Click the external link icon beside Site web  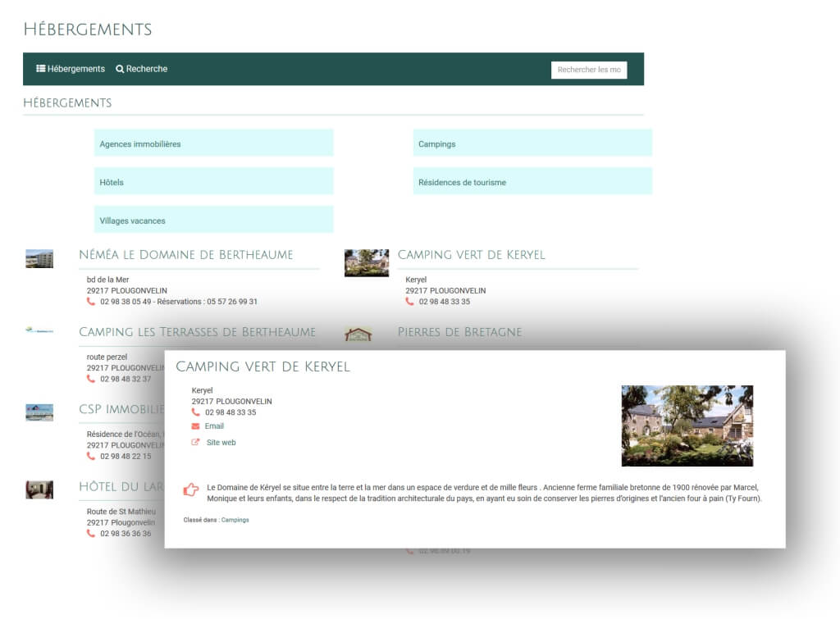point(195,442)
